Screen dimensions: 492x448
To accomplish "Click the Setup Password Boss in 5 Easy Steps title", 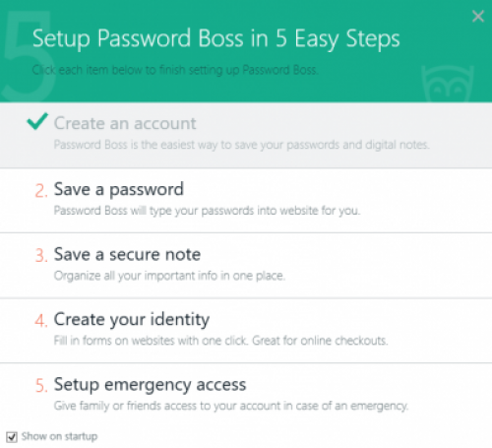I will (216, 39).
